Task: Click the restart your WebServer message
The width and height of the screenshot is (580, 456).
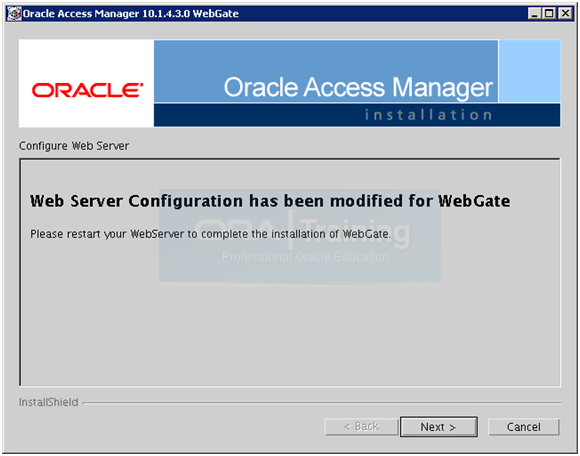Action: coord(210,234)
